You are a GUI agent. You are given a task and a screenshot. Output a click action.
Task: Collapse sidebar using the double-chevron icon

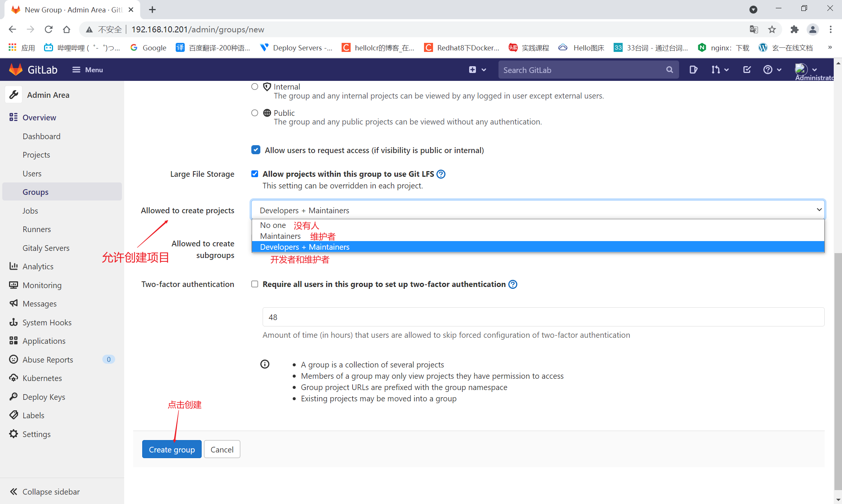click(14, 492)
